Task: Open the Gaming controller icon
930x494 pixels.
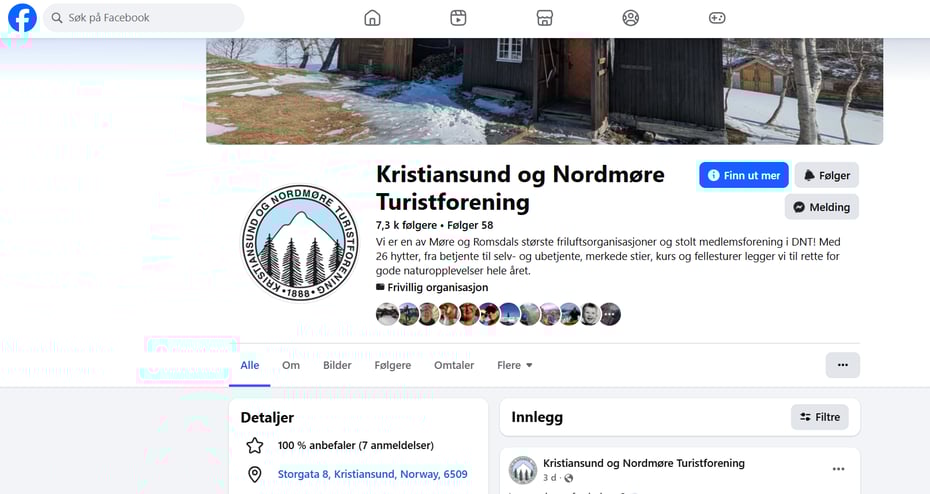Action: coord(717,18)
